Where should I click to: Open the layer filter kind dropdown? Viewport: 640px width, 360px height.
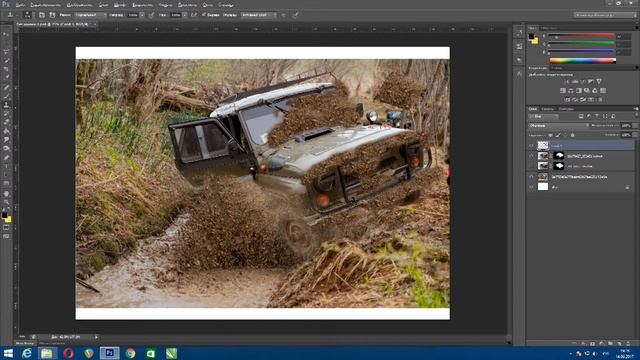544,117
